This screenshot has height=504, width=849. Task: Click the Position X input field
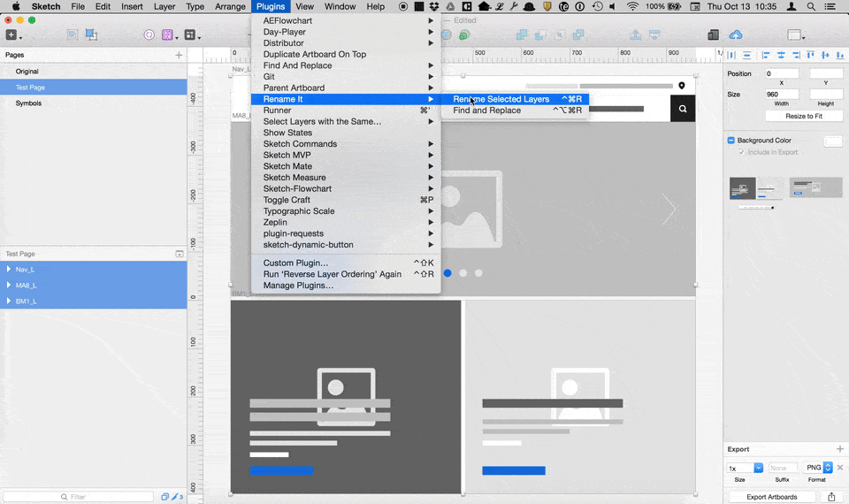click(781, 73)
